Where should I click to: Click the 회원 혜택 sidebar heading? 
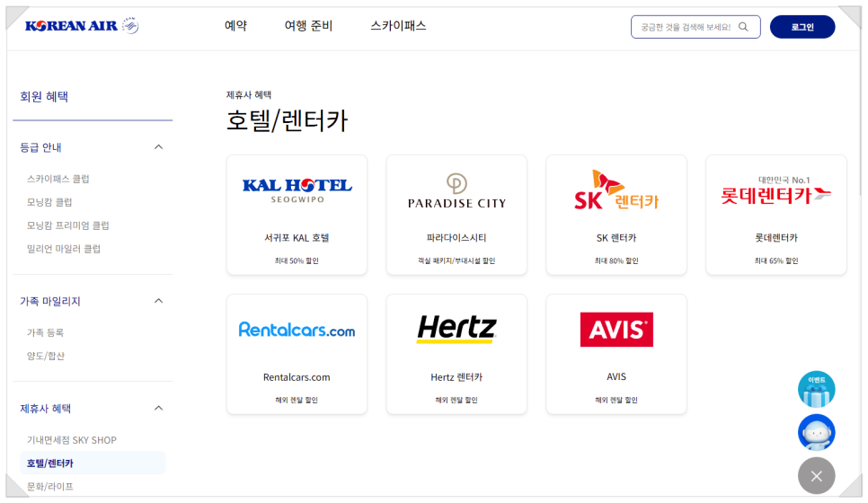click(44, 96)
